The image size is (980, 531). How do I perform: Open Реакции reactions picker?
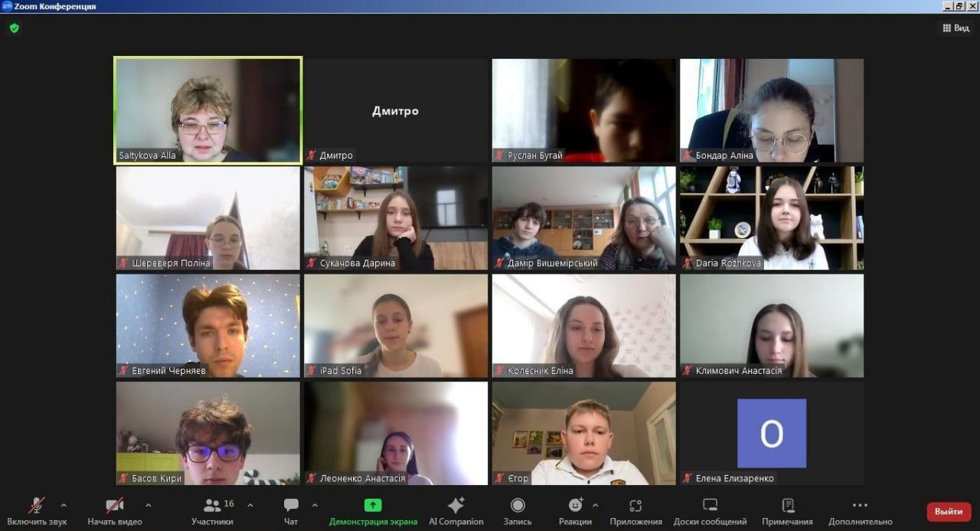coord(575,511)
